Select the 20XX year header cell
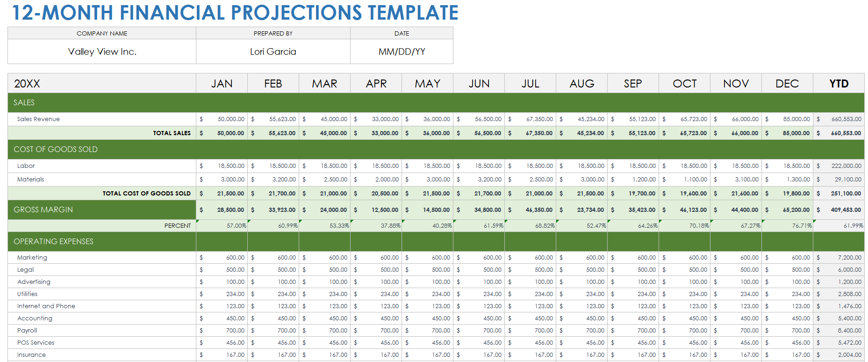 coord(27,84)
